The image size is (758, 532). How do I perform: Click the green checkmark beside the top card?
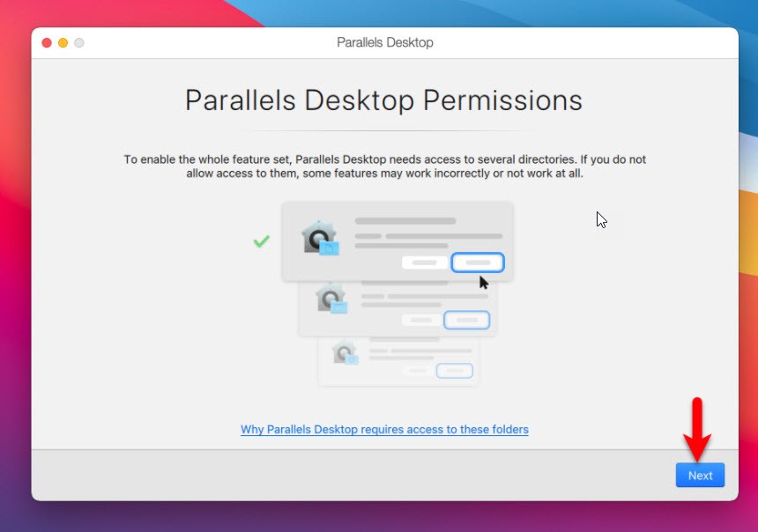coord(262,240)
